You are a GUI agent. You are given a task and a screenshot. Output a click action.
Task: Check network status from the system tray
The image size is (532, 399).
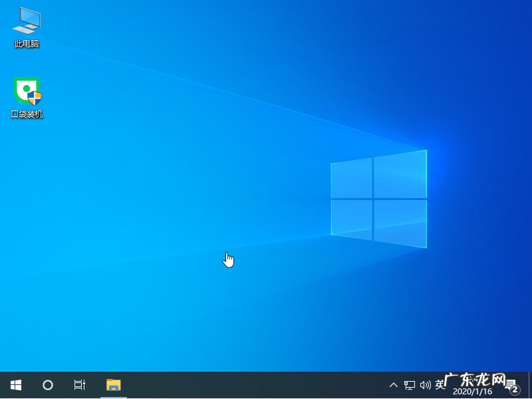point(409,385)
